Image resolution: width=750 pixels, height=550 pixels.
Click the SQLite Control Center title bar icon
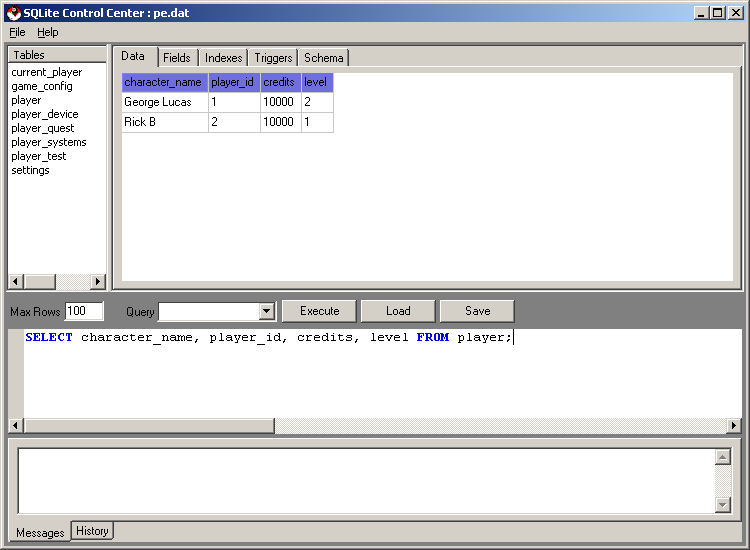click(13, 12)
